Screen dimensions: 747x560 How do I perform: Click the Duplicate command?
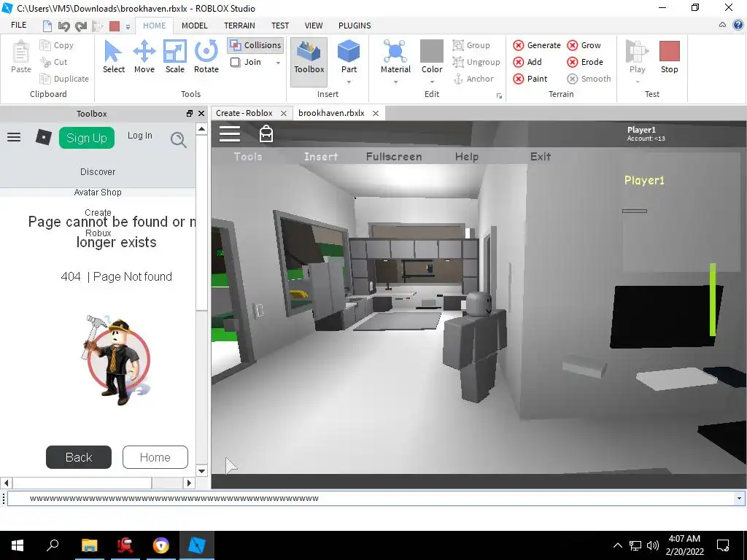64,79
